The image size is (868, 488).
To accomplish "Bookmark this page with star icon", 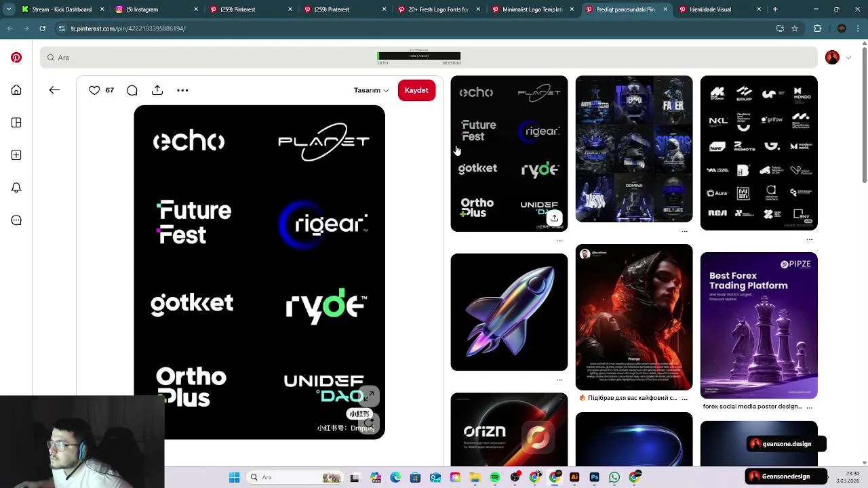I will [x=795, y=28].
